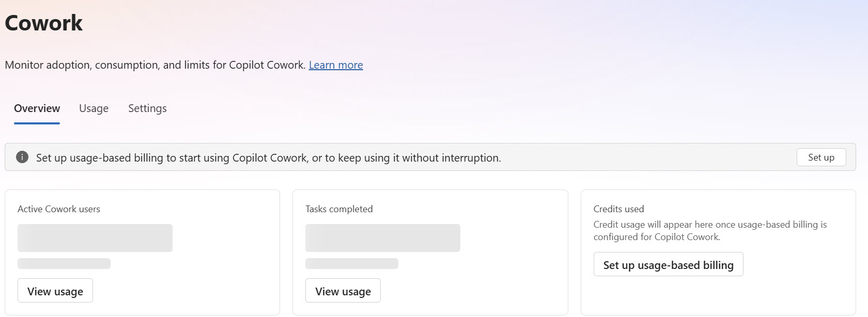Viewport: 868px width, 317px height.
Task: Select the Credits used card title
Action: pyautogui.click(x=618, y=209)
